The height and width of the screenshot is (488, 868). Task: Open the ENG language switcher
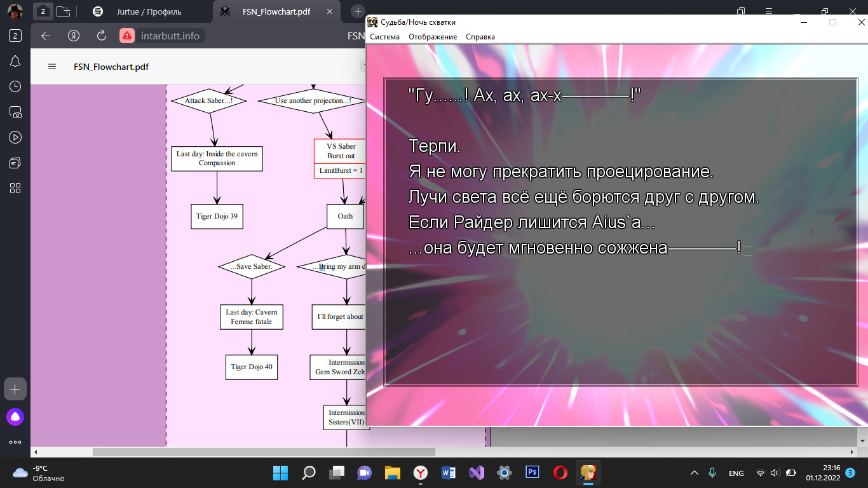click(x=736, y=473)
